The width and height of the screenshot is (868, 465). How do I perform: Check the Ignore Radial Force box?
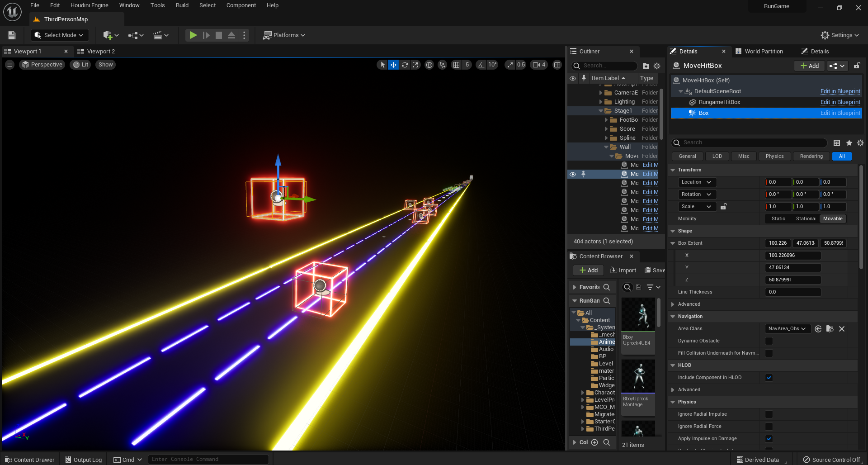click(x=769, y=427)
